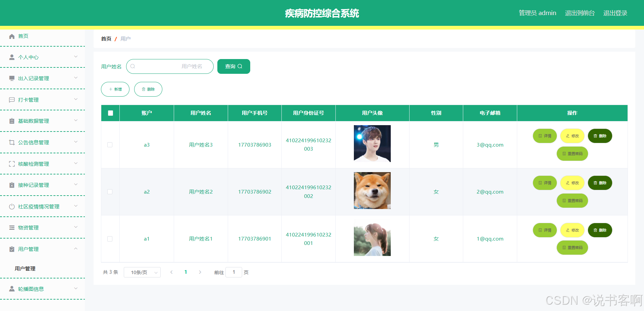Viewport: 644px width, 311px height.
Task: Click the 首页 breadcrumb link
Action: tap(106, 39)
